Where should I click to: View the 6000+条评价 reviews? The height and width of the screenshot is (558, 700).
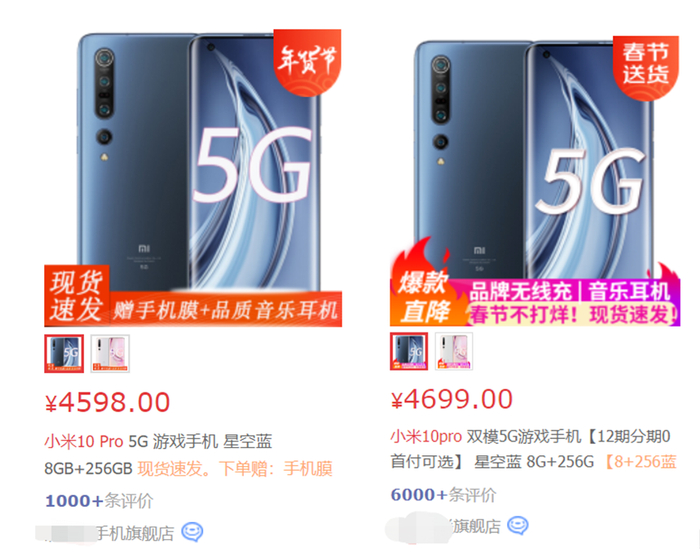point(443,495)
